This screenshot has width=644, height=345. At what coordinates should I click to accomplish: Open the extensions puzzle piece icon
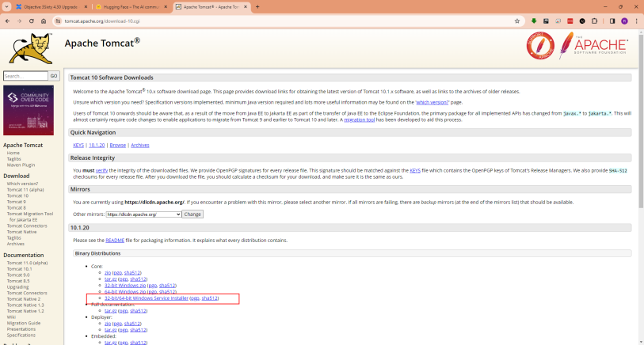597,21
